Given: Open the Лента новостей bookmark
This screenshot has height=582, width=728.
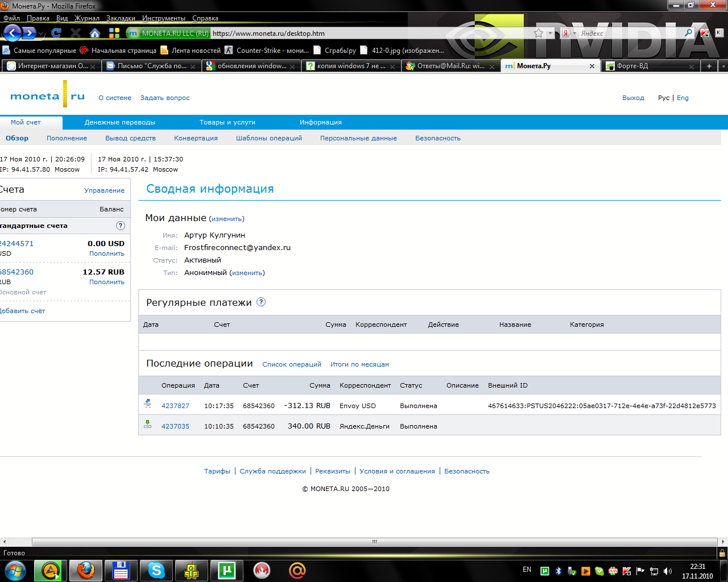Looking at the screenshot, I should (191, 50).
